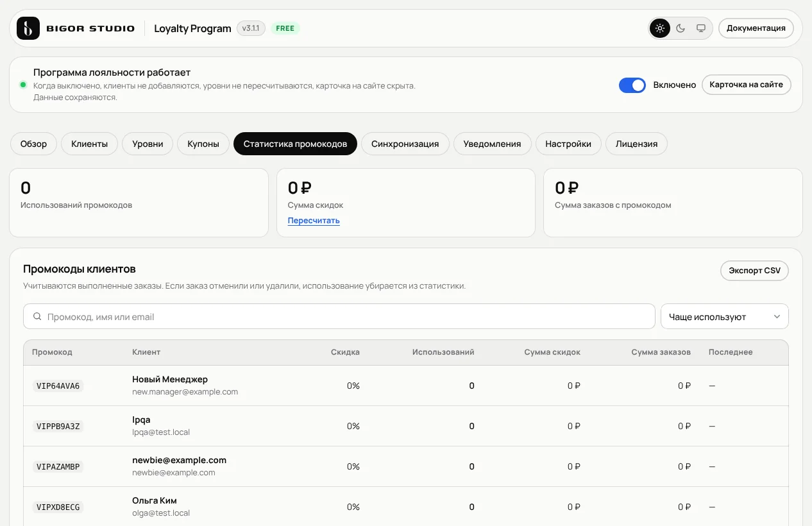Click the 'Сумма заказов' column header
The height and width of the screenshot is (526, 812).
click(661, 352)
